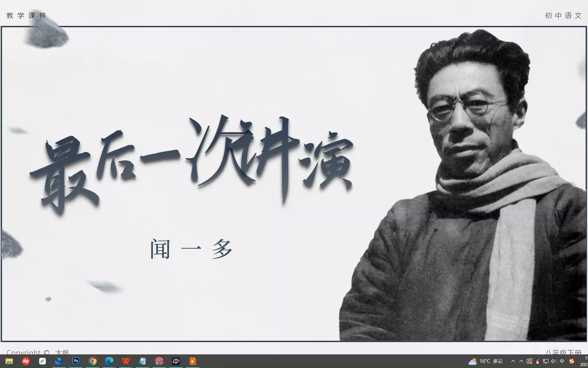
Task: Launch Google Chrome from the taskbar
Action: point(93,361)
